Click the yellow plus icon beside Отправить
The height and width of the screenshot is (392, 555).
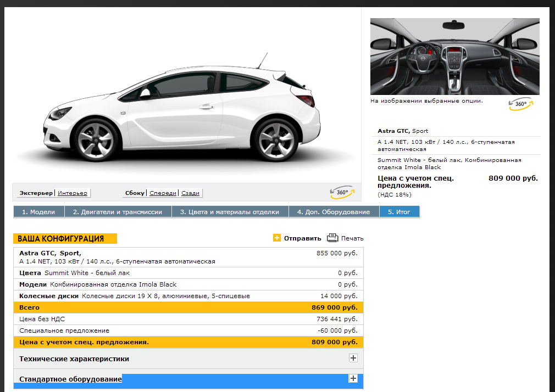[277, 238]
